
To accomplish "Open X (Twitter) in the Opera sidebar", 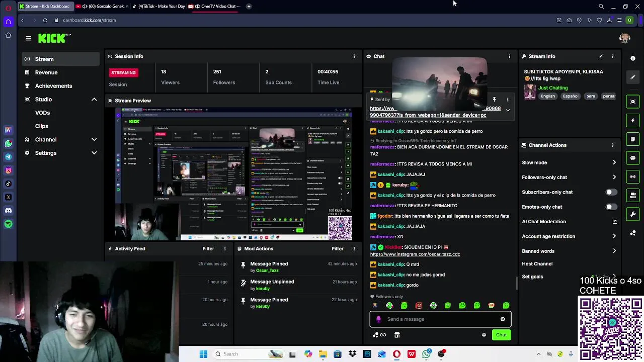I will click(x=8, y=197).
